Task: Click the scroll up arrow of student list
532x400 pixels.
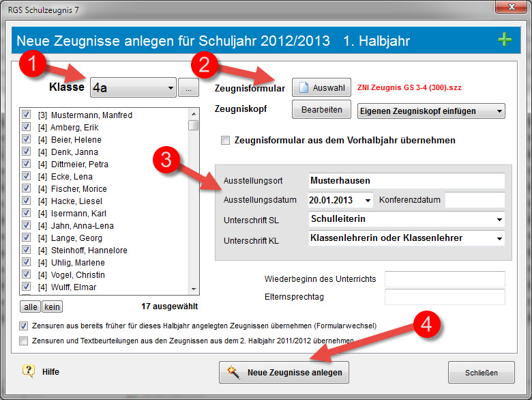Action: (194, 114)
